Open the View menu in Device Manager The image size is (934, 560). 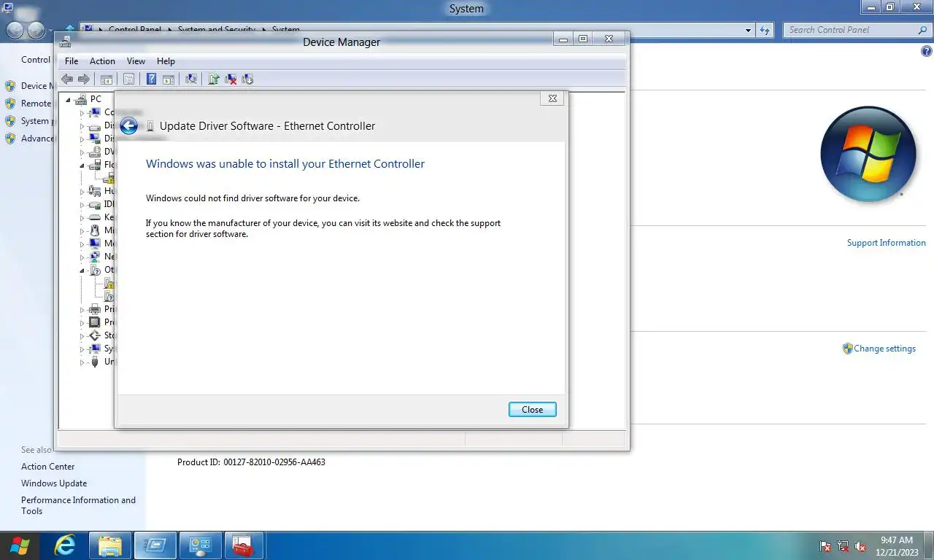(x=136, y=61)
